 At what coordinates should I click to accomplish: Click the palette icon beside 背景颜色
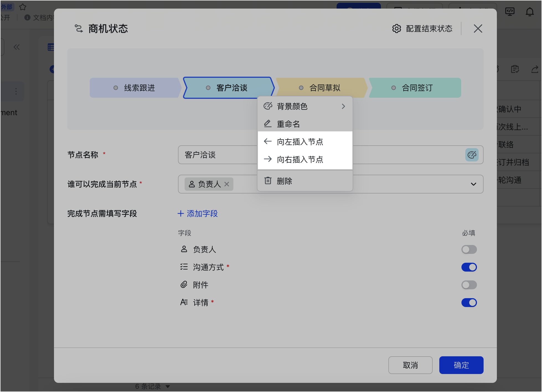267,106
